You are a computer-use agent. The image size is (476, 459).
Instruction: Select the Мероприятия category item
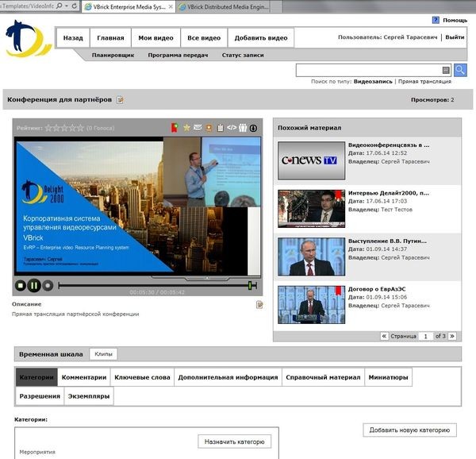point(37,452)
